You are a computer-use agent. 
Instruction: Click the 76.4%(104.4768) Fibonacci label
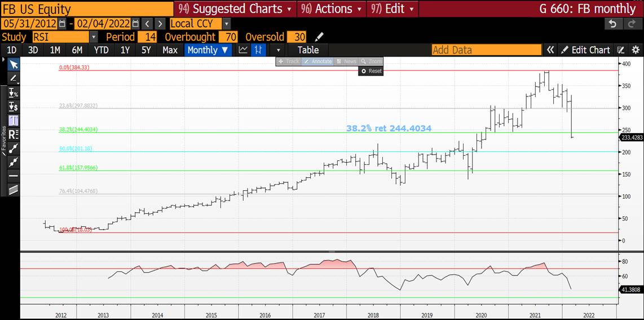tap(78, 191)
